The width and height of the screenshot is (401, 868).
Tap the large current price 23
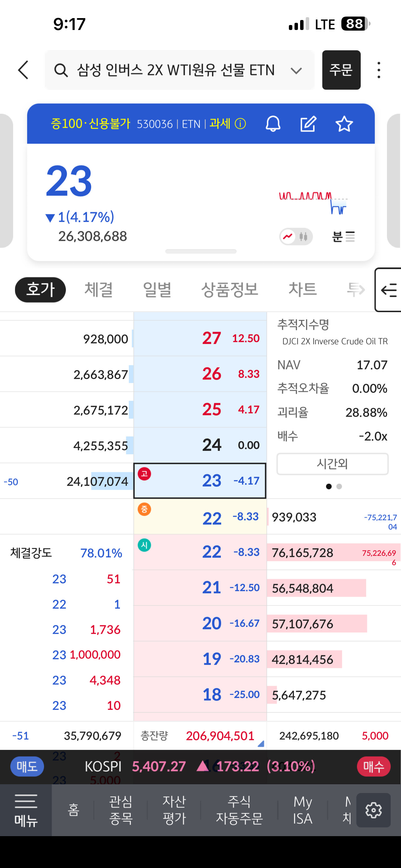tap(69, 181)
